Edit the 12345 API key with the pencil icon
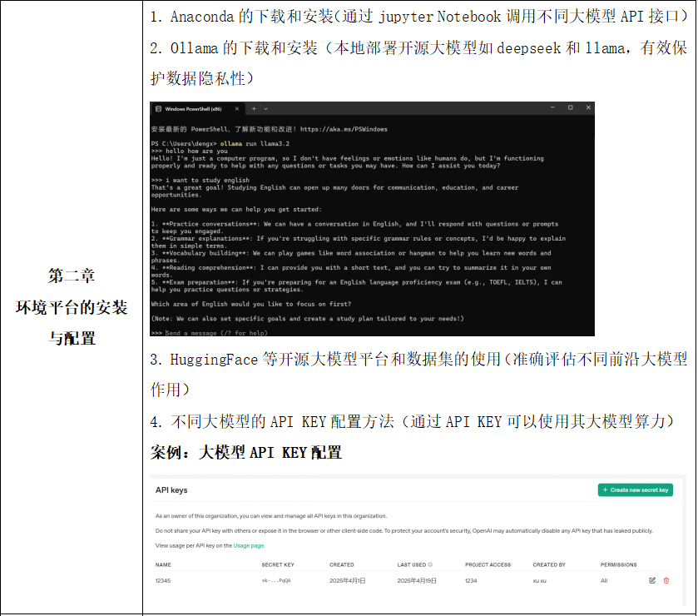 (652, 580)
